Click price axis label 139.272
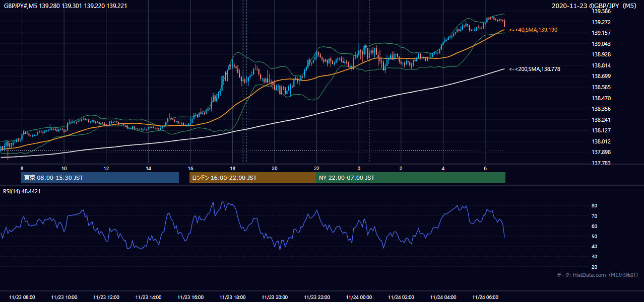 coord(601,22)
